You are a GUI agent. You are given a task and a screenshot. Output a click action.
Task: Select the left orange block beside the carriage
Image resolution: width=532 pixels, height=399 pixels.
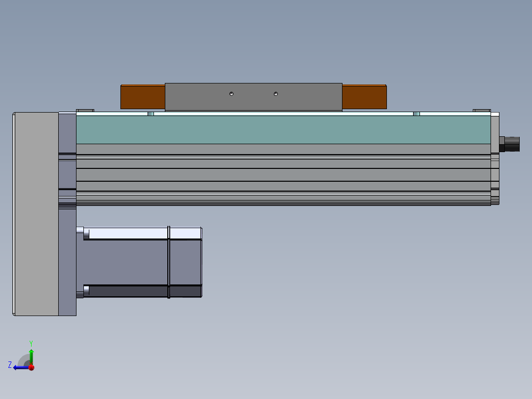(143, 97)
